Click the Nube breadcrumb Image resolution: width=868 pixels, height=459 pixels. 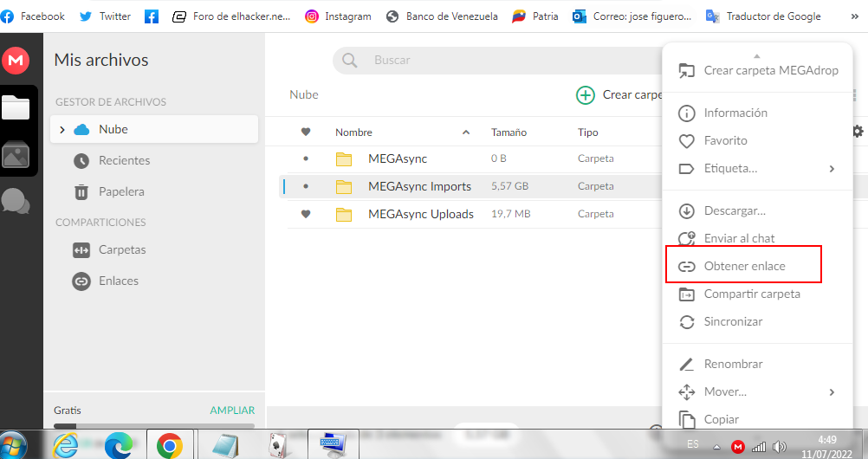(304, 94)
